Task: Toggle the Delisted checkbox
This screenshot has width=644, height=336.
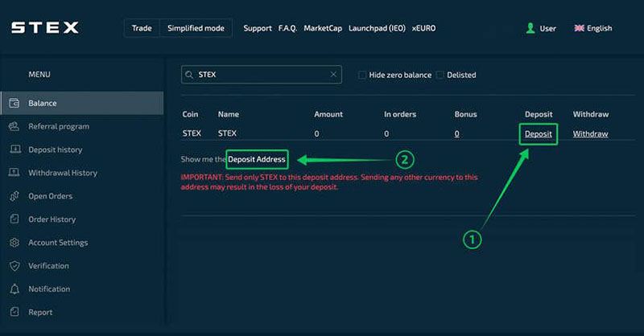Action: coord(440,75)
